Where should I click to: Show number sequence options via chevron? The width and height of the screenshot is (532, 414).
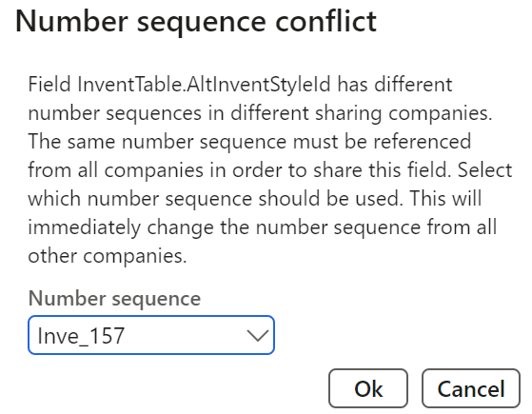[258, 336]
